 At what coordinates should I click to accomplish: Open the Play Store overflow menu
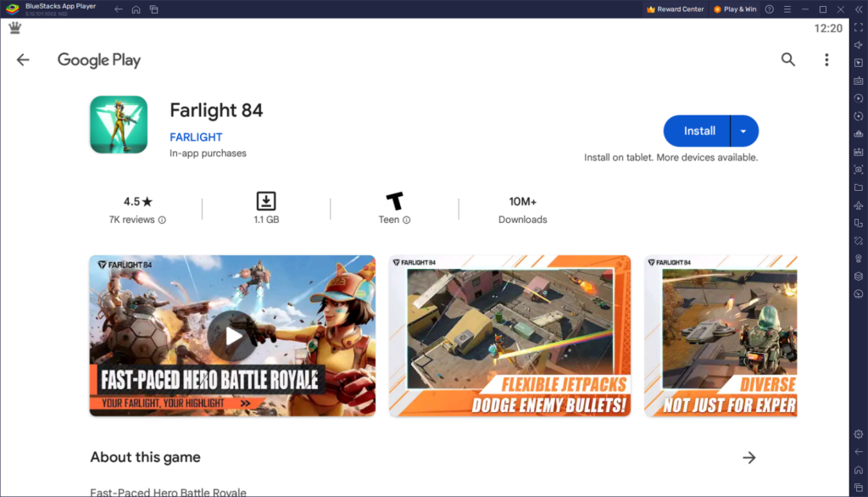click(826, 59)
